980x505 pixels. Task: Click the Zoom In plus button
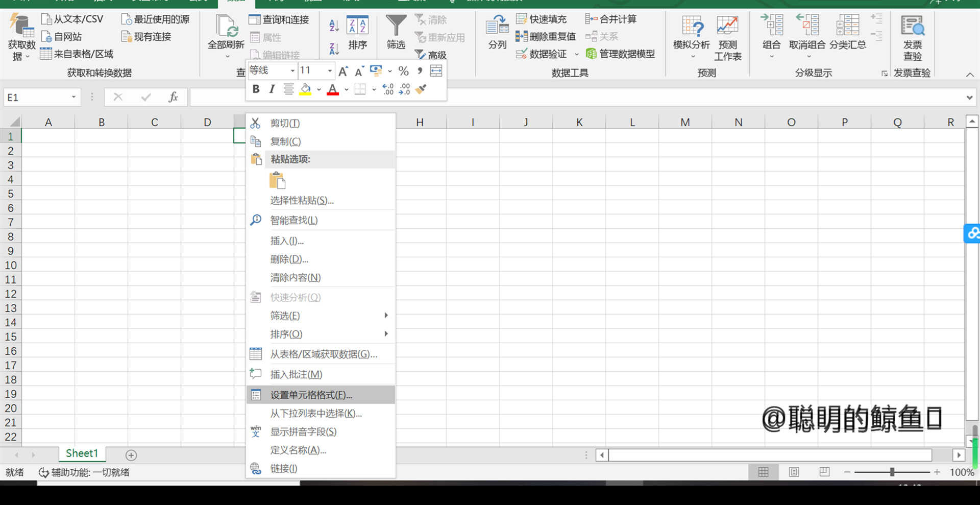click(937, 472)
